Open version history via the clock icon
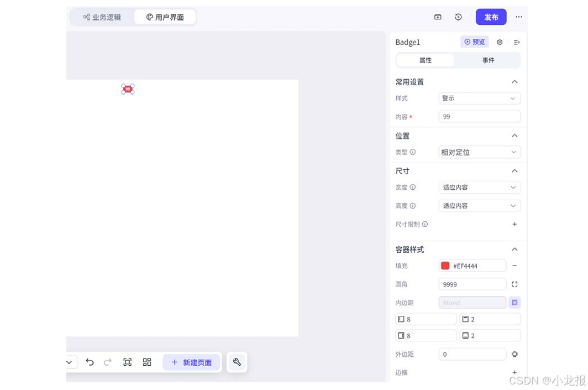588x390 pixels. coord(459,17)
